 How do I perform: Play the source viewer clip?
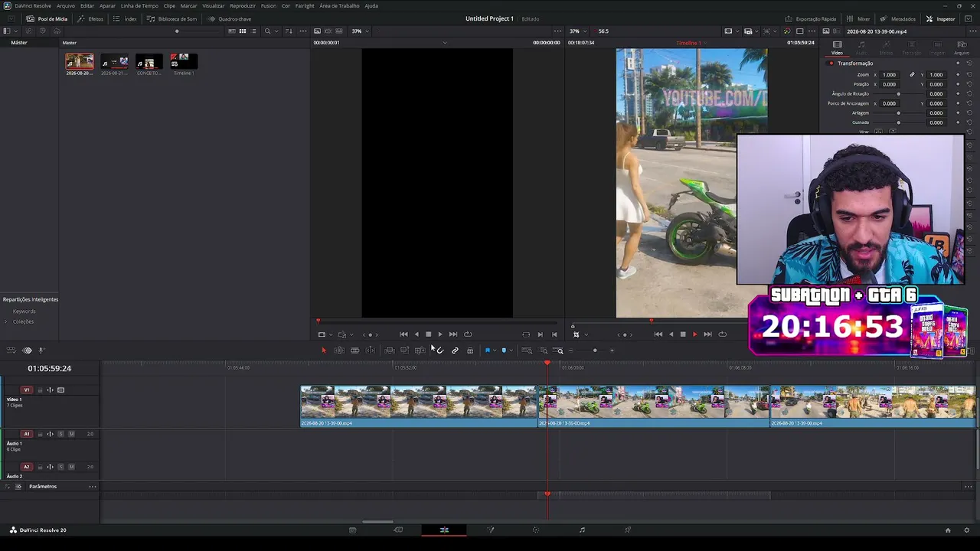(439, 334)
